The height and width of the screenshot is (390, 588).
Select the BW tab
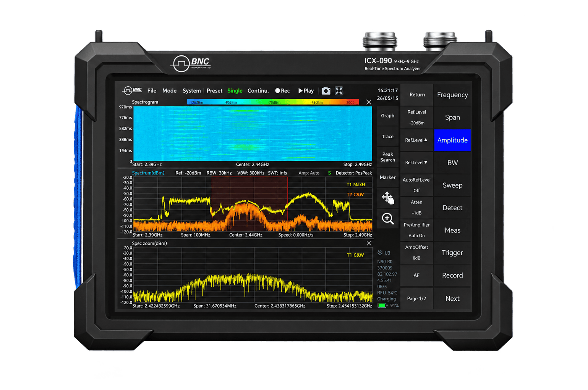[x=452, y=163]
